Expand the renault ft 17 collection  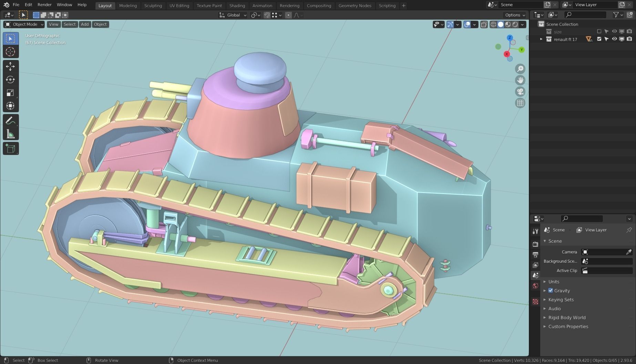click(541, 39)
